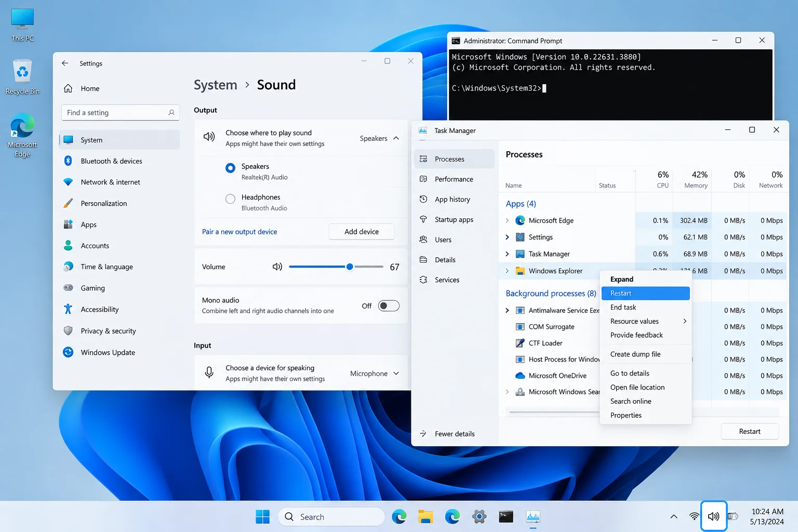The image size is (798, 532).
Task: Select End task from context menu
Action: click(x=646, y=308)
